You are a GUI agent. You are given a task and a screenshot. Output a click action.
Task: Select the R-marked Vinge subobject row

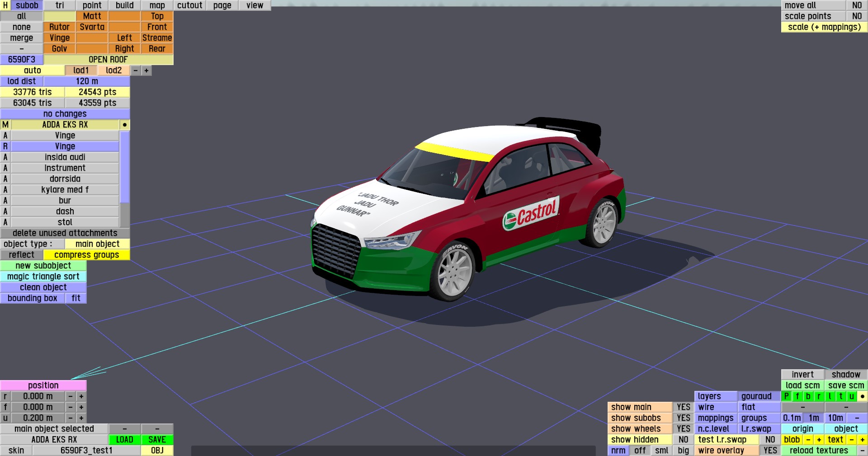click(x=65, y=146)
